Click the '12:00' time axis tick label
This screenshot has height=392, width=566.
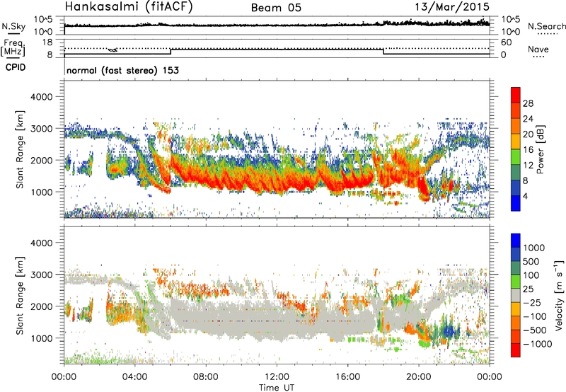277,377
